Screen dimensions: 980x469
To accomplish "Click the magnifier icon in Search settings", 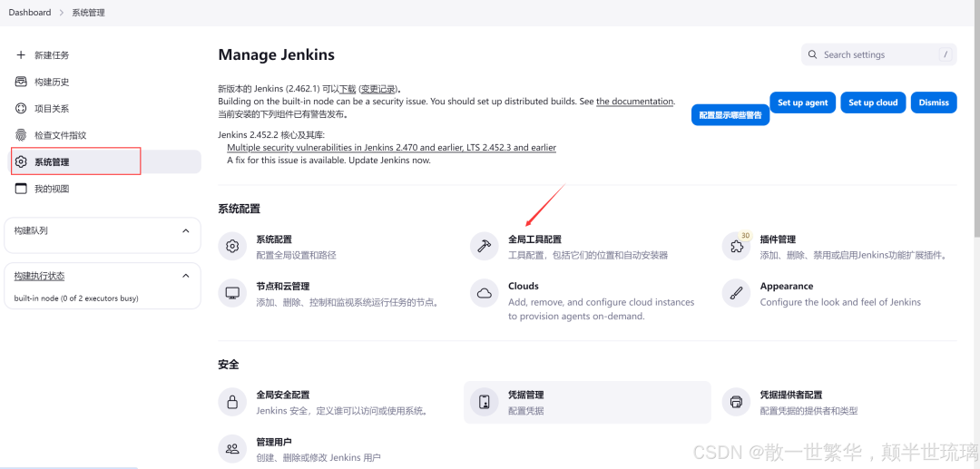I will [x=812, y=55].
